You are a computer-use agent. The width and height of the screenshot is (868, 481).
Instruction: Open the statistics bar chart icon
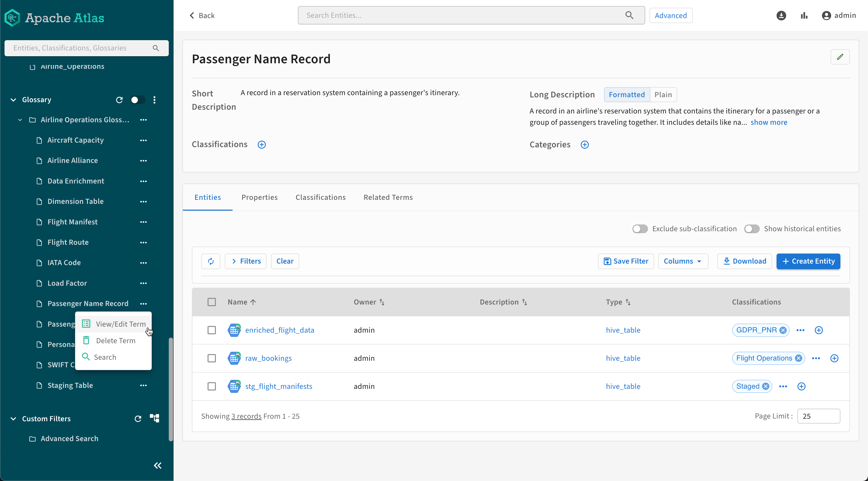[804, 16]
